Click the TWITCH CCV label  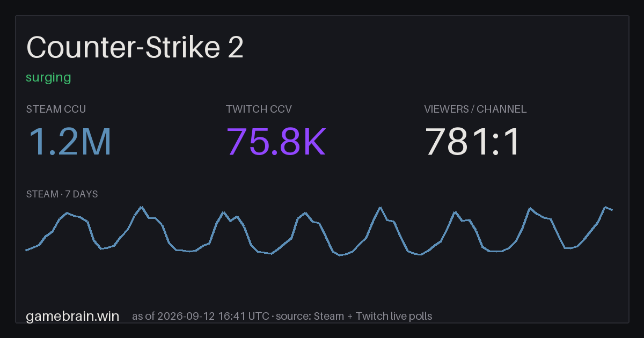(x=259, y=109)
